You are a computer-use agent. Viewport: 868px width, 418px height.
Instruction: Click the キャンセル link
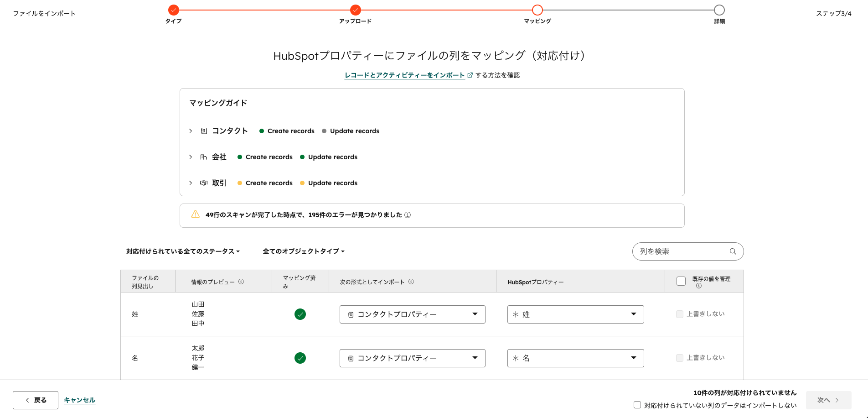pyautogui.click(x=80, y=400)
